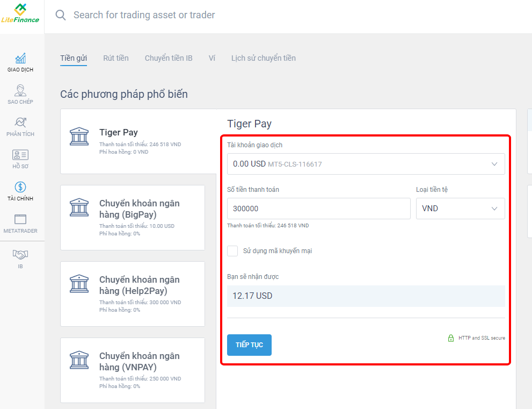Click the payment amount field 300000
Image resolution: width=532 pixels, height=409 pixels.
click(318, 209)
